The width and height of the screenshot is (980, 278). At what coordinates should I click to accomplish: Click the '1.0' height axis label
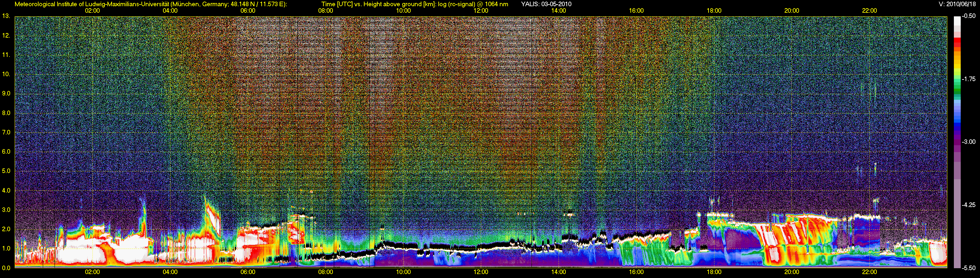tap(6, 249)
